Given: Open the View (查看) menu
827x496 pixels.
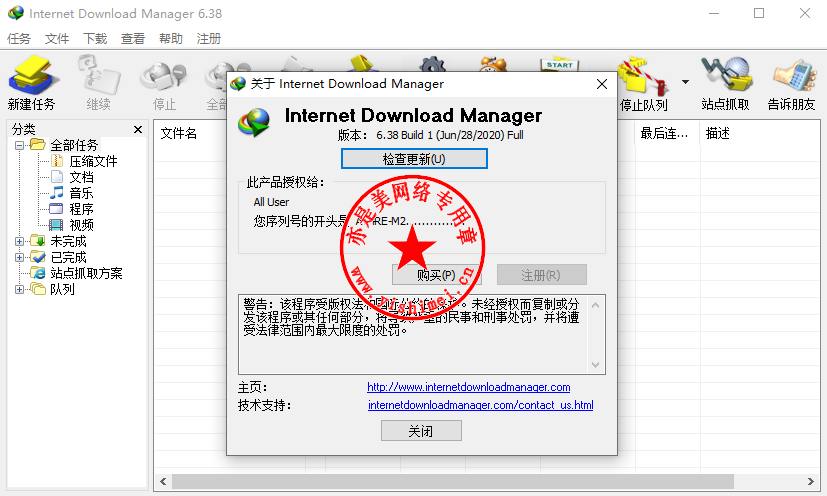Looking at the screenshot, I should coord(133,39).
